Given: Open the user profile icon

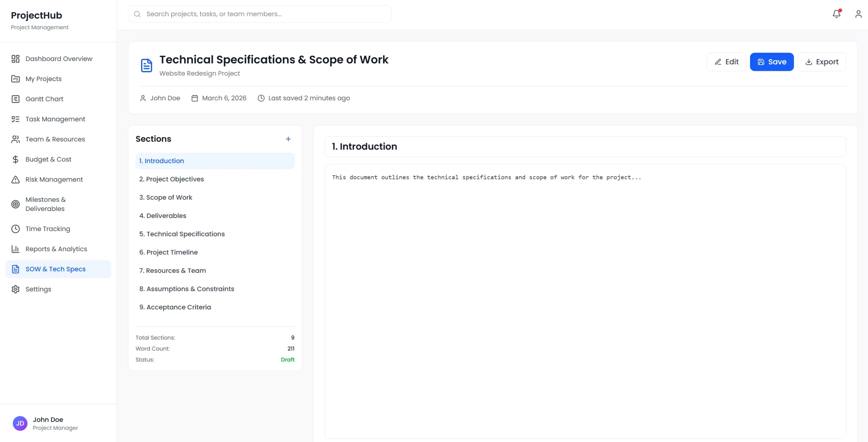Looking at the screenshot, I should point(858,14).
